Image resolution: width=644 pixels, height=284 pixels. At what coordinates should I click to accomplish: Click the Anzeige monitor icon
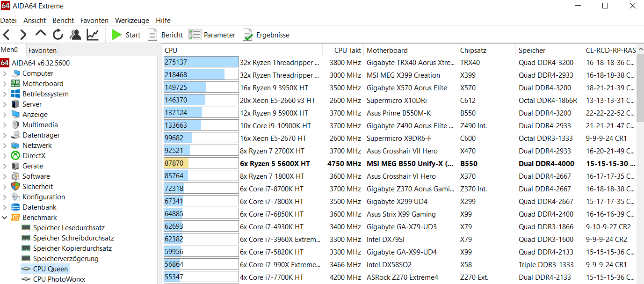(x=16, y=115)
